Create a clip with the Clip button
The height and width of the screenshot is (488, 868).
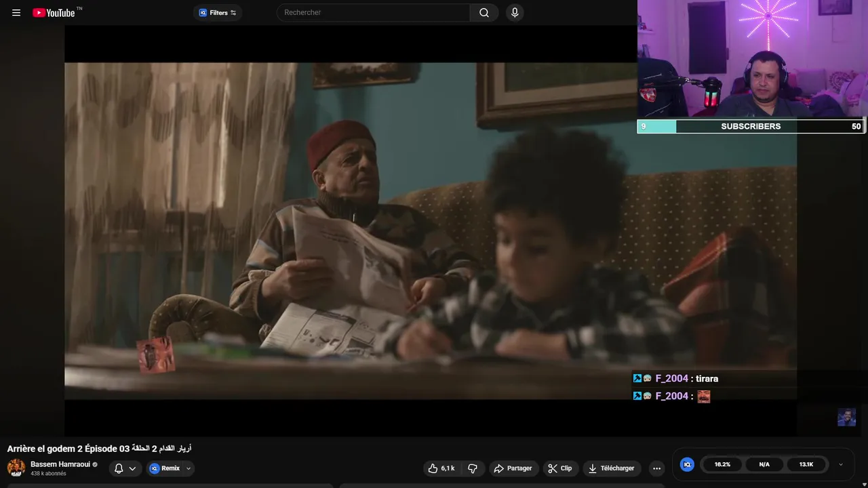click(560, 468)
